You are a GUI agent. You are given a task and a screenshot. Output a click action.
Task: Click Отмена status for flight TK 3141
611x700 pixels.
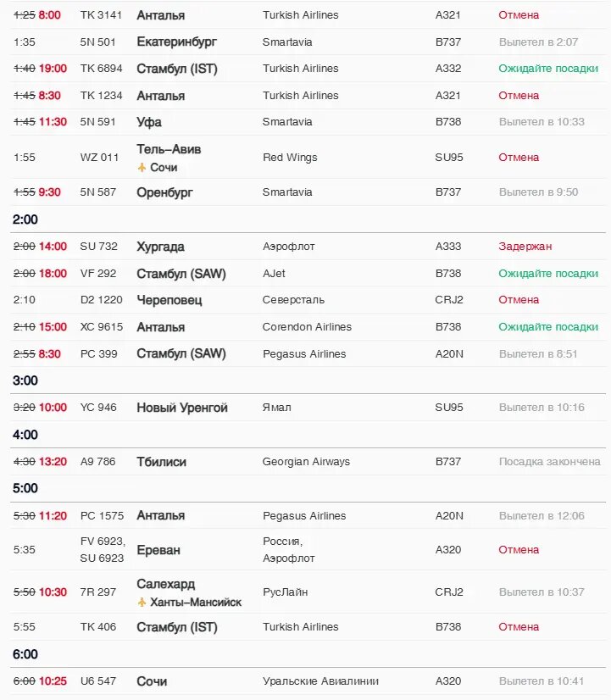519,15
